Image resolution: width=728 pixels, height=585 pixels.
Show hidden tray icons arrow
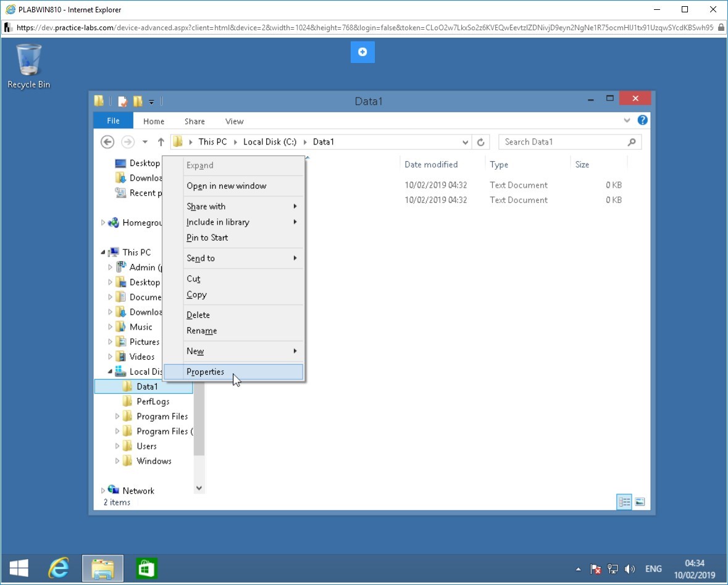click(x=578, y=569)
